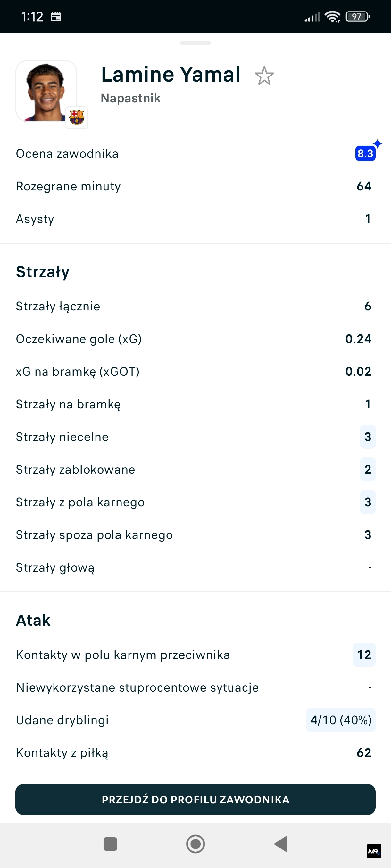Open Lamine Yamal's player photo
391x868 pixels.
pyautogui.click(x=46, y=91)
